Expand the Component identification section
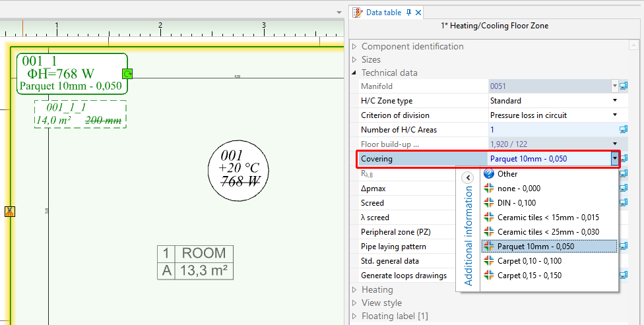Image resolution: width=644 pixels, height=325 pixels. click(355, 46)
